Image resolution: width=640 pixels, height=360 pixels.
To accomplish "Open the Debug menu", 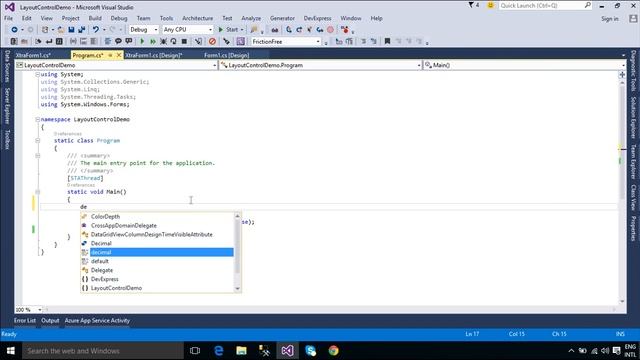I will 119,18.
